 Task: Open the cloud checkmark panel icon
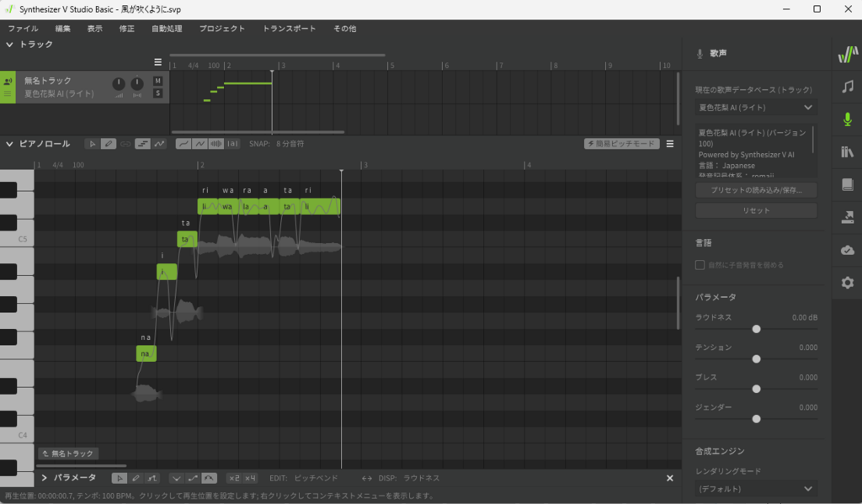pyautogui.click(x=847, y=250)
